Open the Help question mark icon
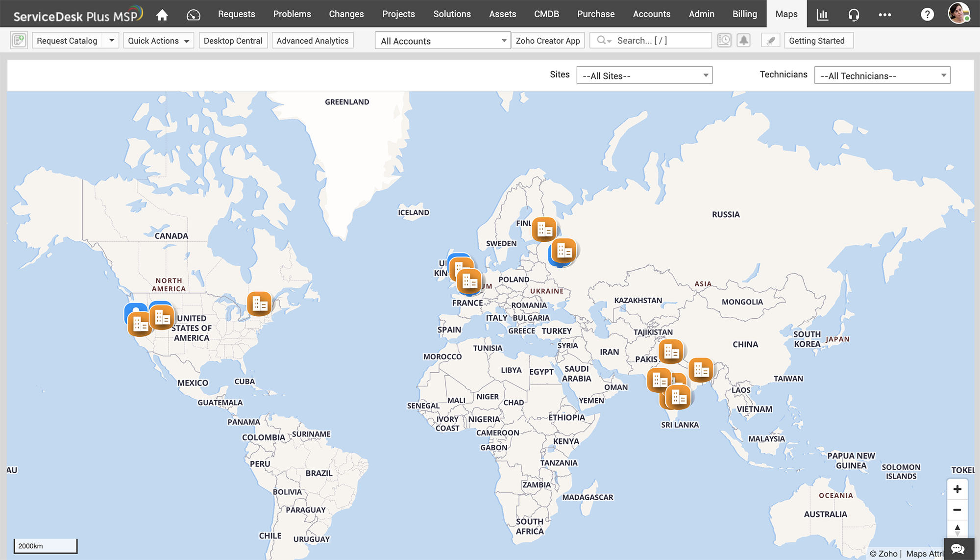Image resolution: width=980 pixels, height=560 pixels. [x=927, y=15]
